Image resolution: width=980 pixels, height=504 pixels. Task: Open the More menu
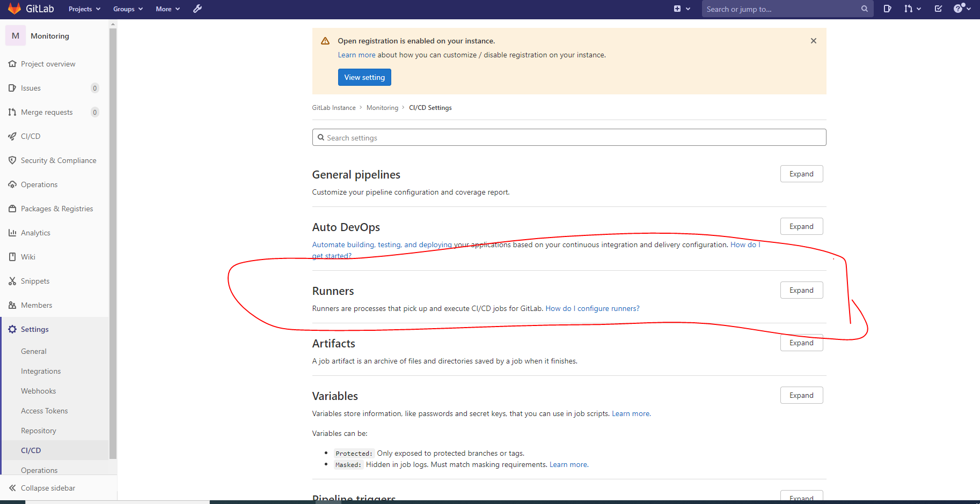(167, 9)
